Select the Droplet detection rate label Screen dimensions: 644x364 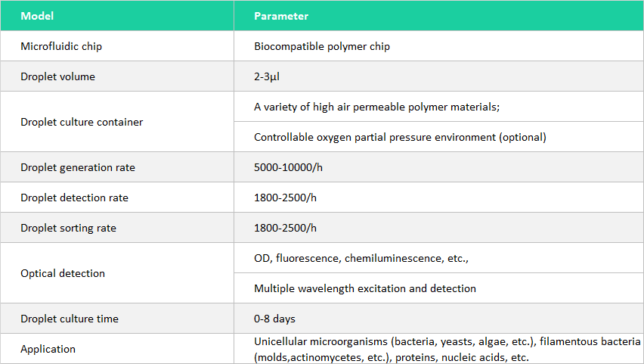[x=74, y=198]
